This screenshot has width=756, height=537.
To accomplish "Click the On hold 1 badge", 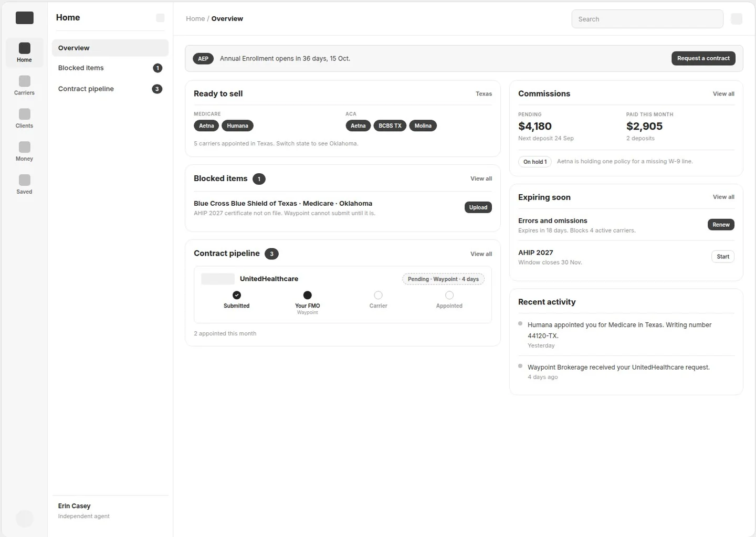I will tap(535, 162).
